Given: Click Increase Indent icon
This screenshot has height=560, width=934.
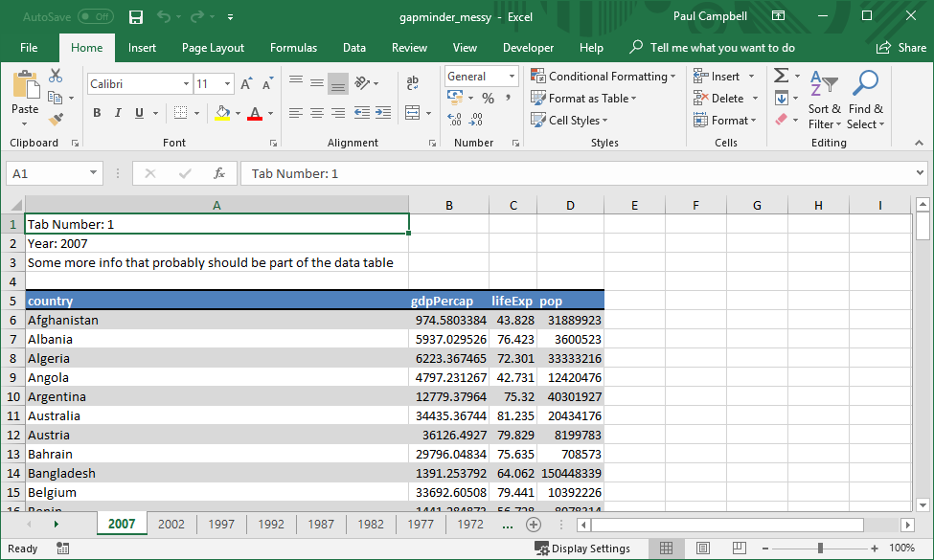Looking at the screenshot, I should point(383,112).
